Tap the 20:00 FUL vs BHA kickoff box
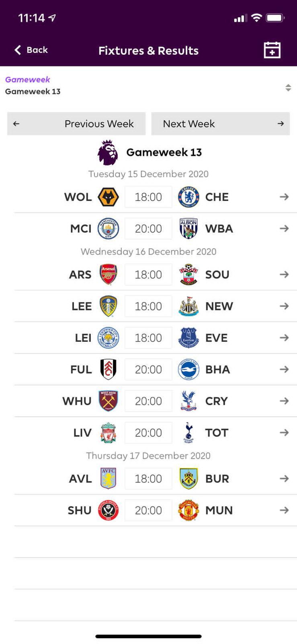This screenshot has height=644, width=297. coord(148,369)
